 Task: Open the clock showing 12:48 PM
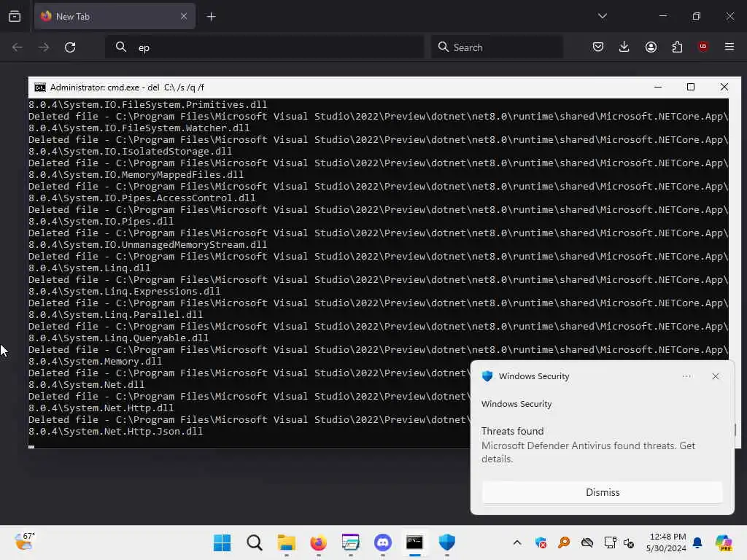[666, 542]
